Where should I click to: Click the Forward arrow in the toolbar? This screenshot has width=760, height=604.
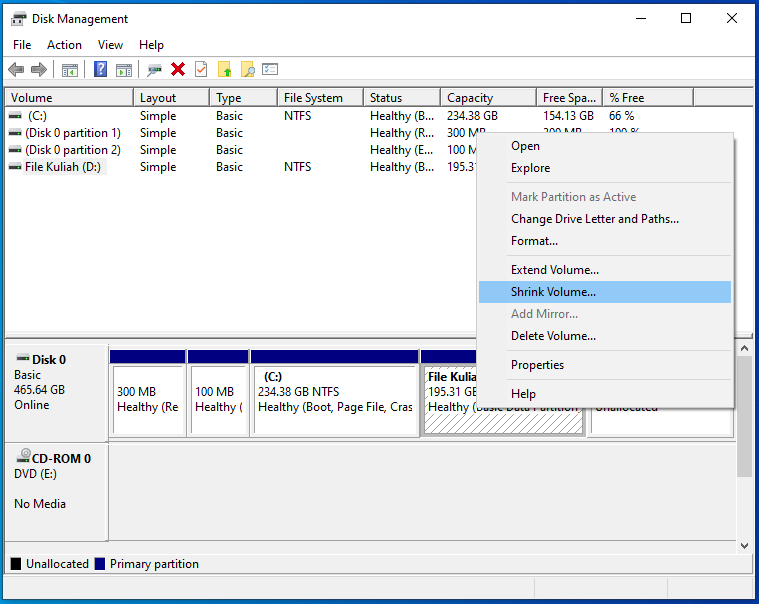(x=38, y=69)
